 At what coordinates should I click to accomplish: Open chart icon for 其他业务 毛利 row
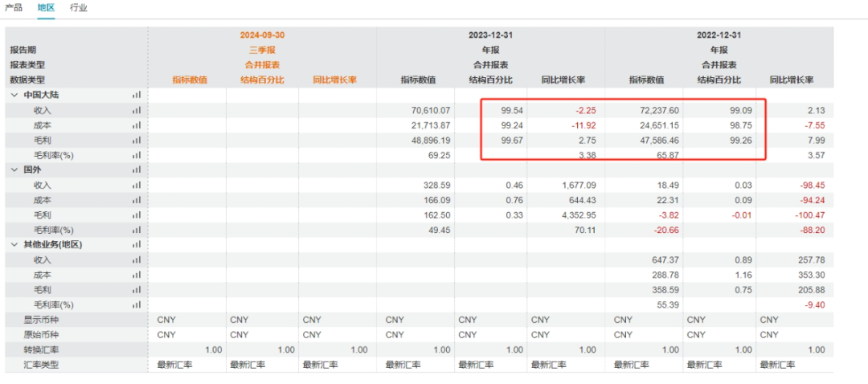(136, 290)
